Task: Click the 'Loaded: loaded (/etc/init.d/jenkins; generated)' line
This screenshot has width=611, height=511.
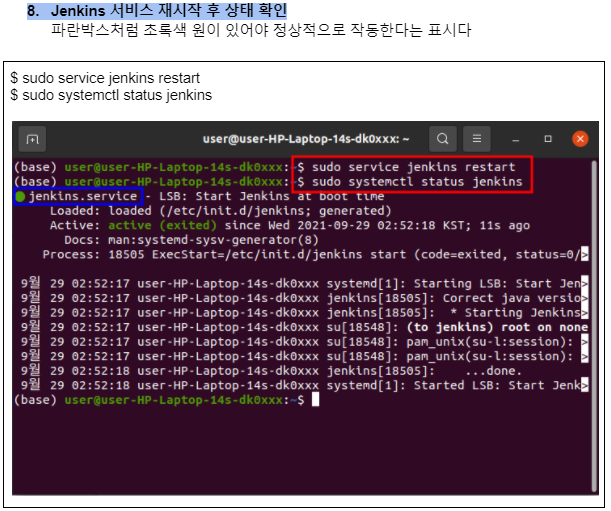Action: [x=220, y=211]
